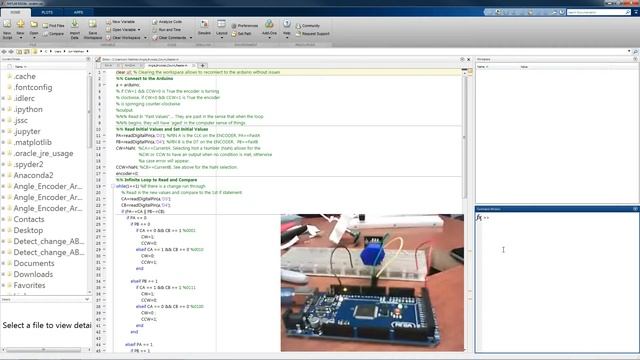Image resolution: width=640 pixels, height=360 pixels.
Task: Expand the .ipython folder
Action: pos(3,109)
